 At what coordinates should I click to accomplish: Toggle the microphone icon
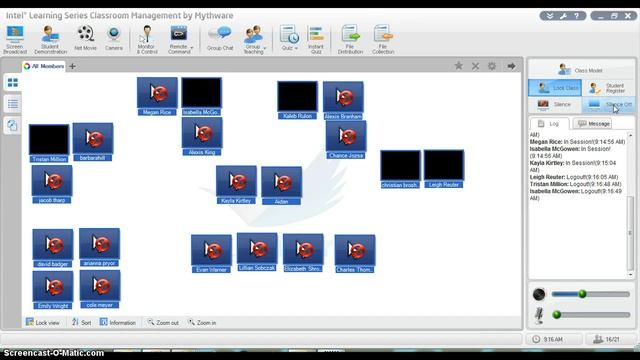(539, 315)
